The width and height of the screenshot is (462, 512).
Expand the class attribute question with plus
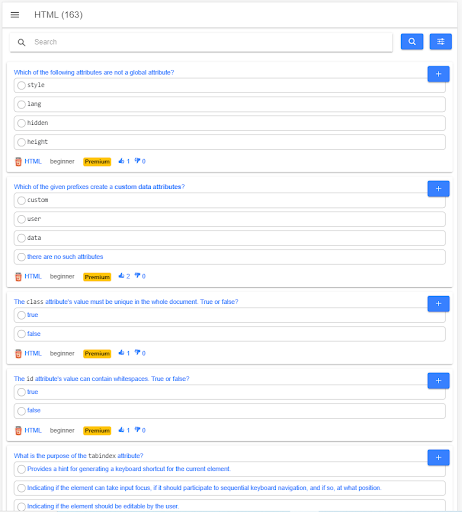[x=438, y=304]
